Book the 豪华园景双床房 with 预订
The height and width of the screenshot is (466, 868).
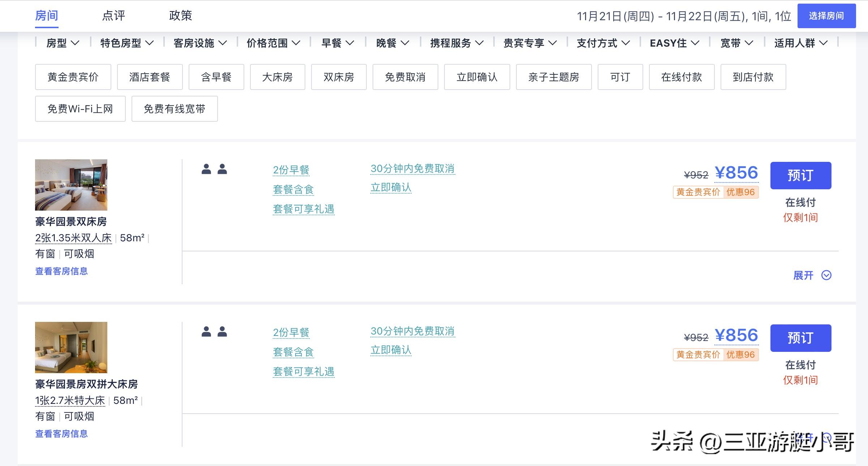coord(800,176)
